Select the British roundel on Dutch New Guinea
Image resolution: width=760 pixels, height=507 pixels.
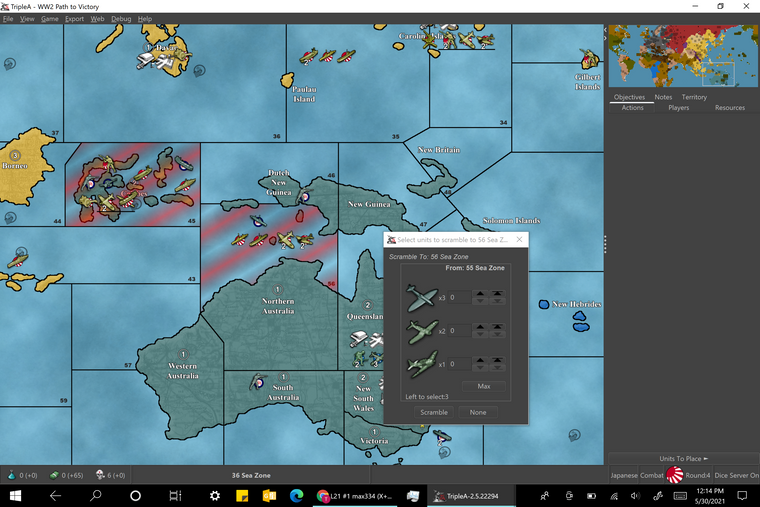tap(305, 197)
